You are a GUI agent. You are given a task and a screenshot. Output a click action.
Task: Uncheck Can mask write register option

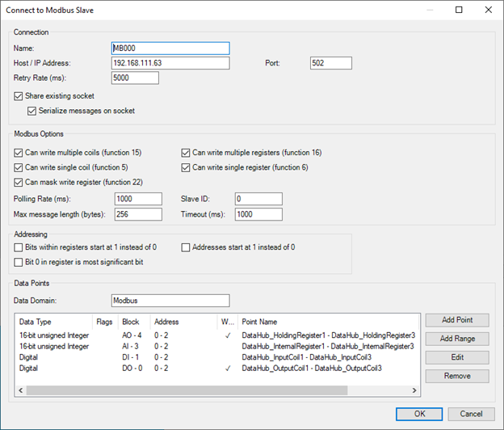pos(19,183)
